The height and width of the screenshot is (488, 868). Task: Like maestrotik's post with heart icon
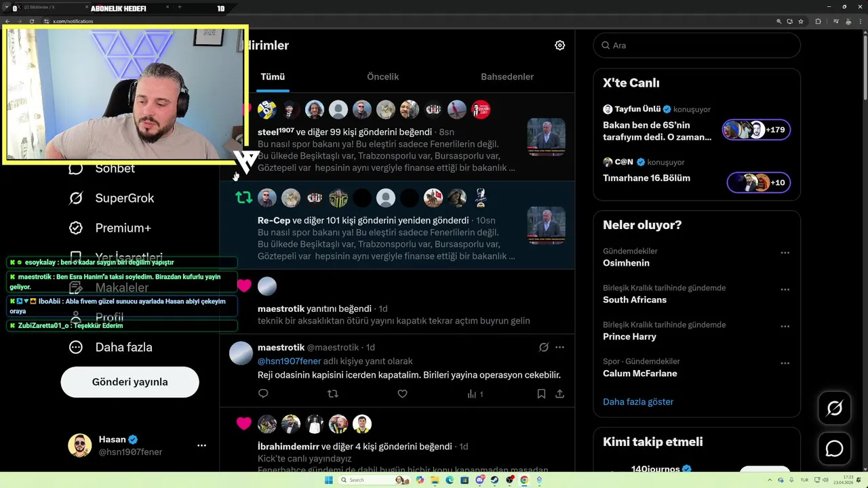tap(402, 394)
